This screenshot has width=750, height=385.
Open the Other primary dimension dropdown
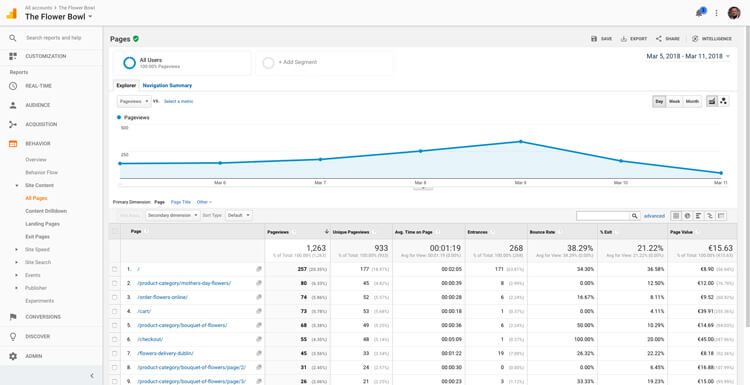(x=204, y=202)
